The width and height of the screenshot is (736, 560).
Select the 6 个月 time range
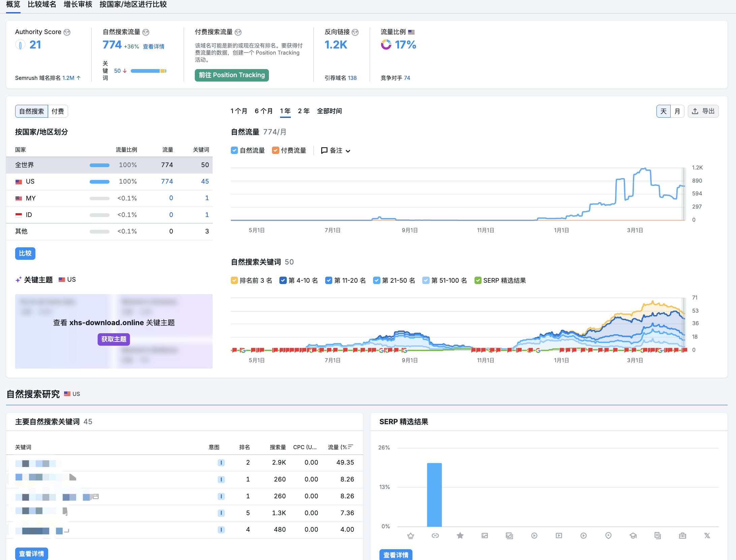click(x=264, y=111)
